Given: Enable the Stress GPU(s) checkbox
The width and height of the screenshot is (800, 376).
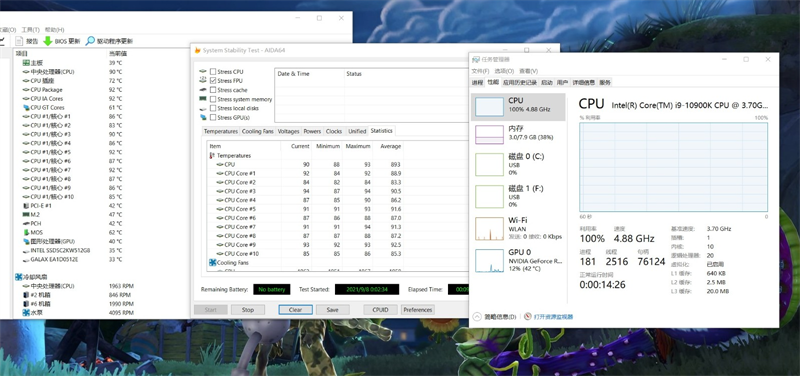Looking at the screenshot, I should pyautogui.click(x=213, y=118).
